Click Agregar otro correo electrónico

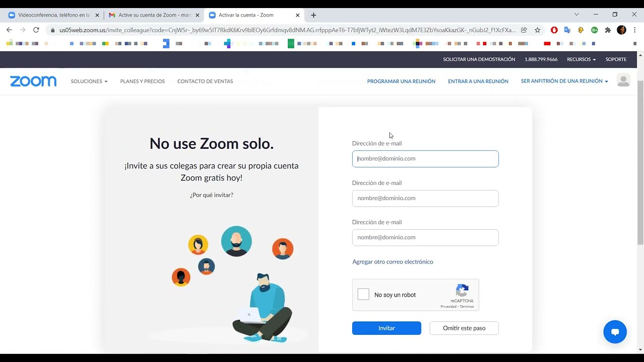392,262
